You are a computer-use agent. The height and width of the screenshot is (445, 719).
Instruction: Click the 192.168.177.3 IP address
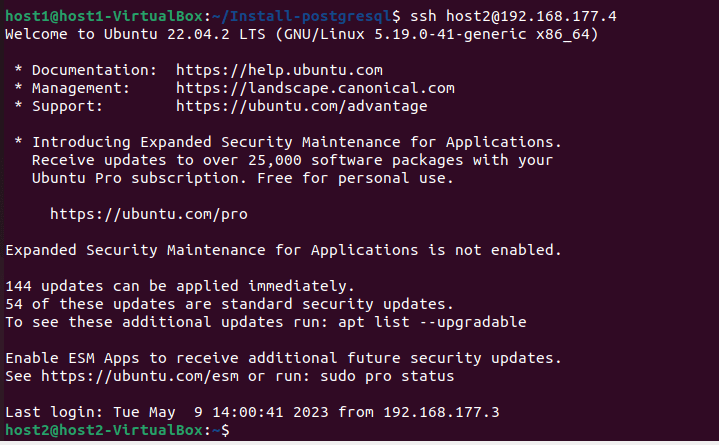(x=442, y=412)
